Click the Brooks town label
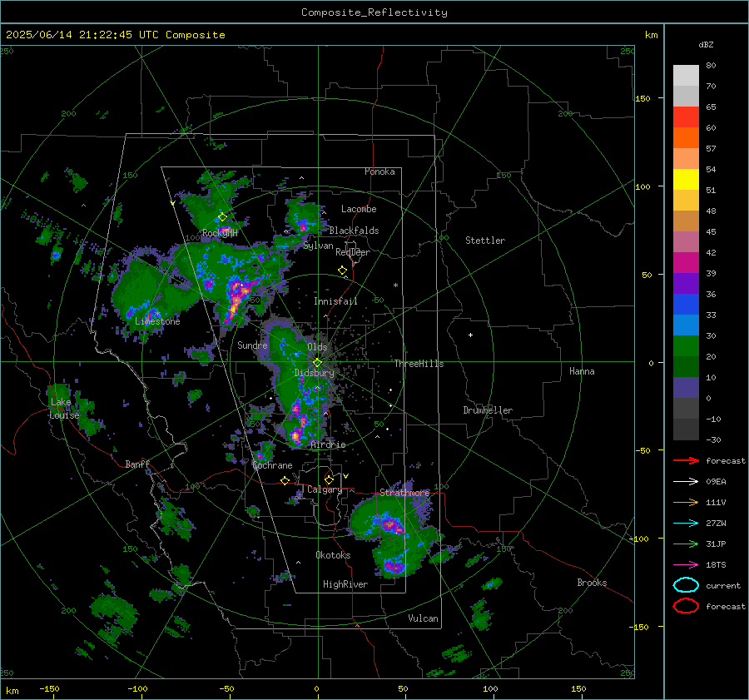The image size is (749, 700). tap(592, 583)
